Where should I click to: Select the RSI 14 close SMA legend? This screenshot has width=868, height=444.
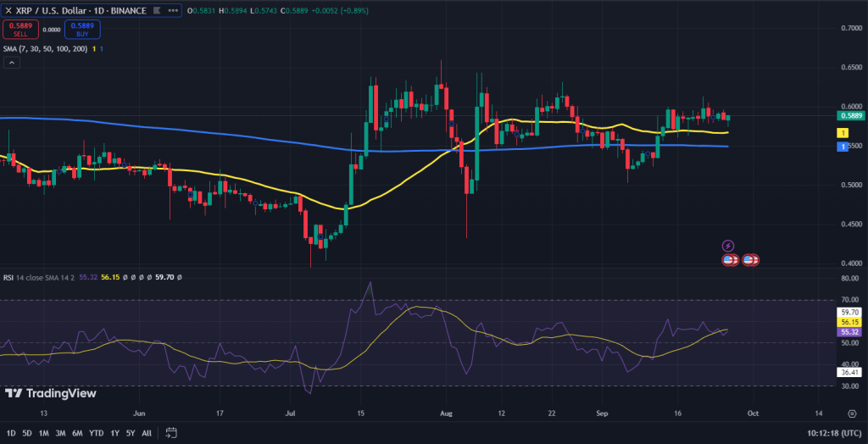click(39, 277)
